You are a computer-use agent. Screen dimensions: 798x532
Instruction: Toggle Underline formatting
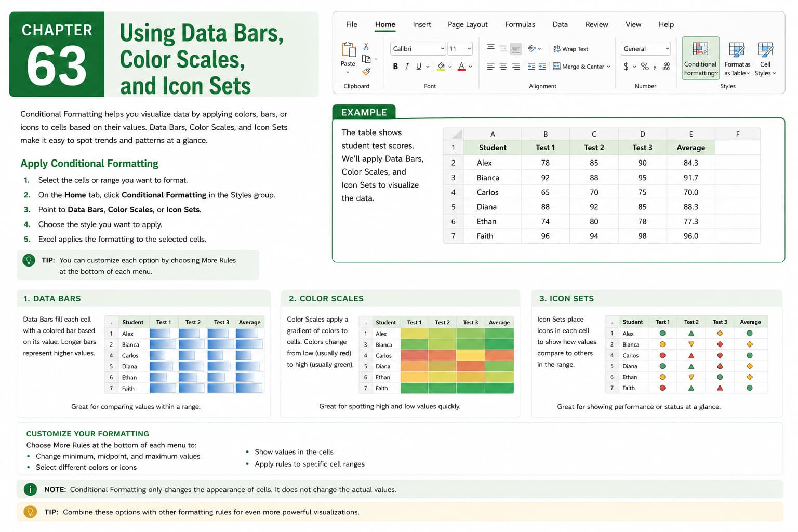[x=419, y=66]
